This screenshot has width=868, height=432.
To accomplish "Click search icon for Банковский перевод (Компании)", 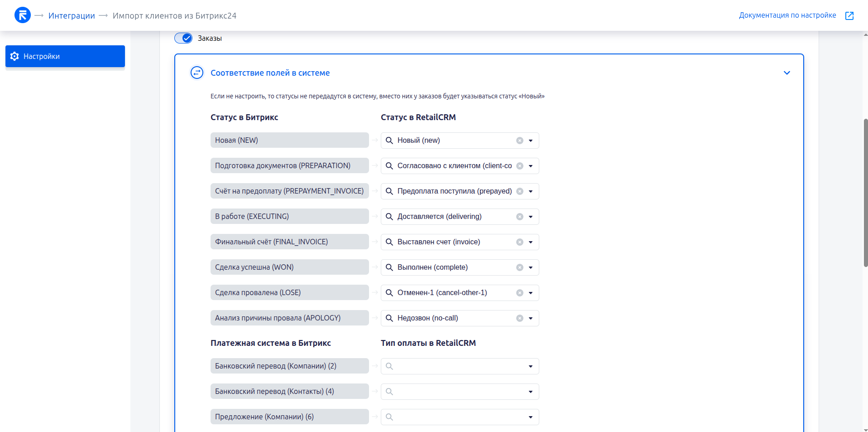I will 389,366.
